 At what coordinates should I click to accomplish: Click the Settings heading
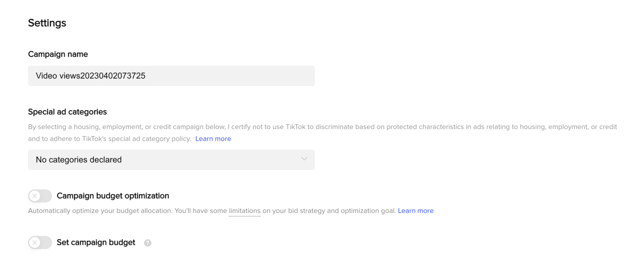[47, 23]
